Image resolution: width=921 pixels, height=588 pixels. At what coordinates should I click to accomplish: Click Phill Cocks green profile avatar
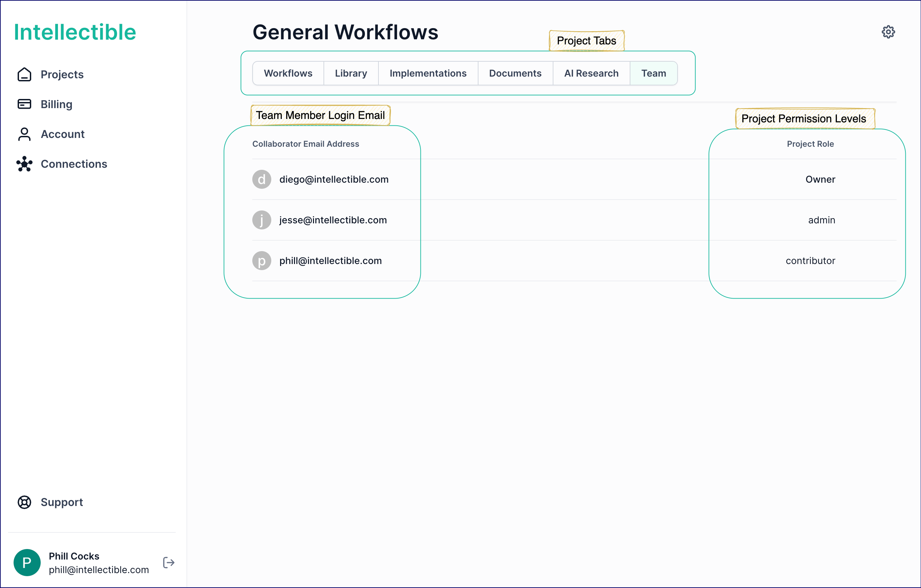tap(27, 562)
